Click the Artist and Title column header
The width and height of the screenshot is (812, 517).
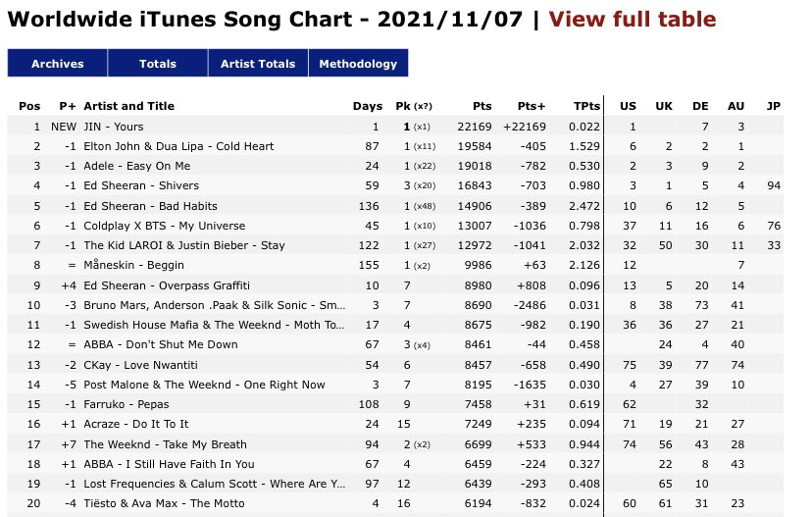click(x=128, y=106)
